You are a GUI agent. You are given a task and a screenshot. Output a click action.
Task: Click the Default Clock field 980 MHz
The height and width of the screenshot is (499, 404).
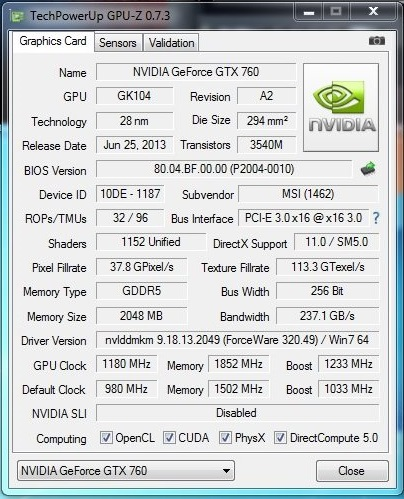tap(126, 389)
